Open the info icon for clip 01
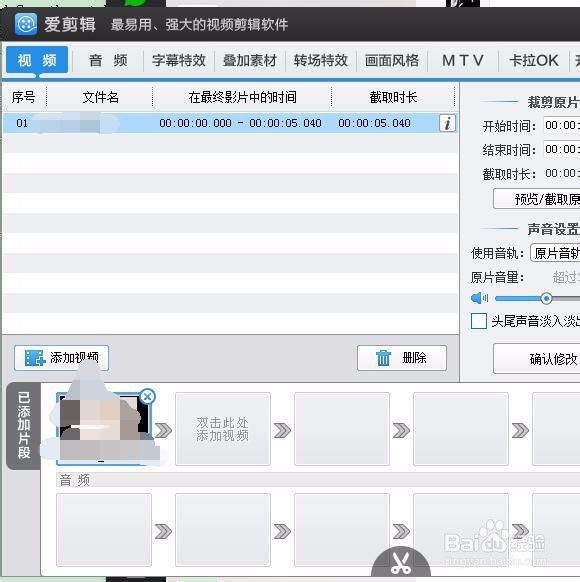580x582 pixels. pyautogui.click(x=448, y=123)
